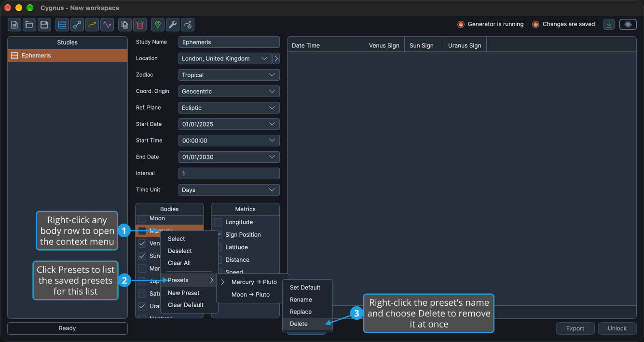Click the Interval input field
Screen dimensions: 644x342
click(x=229, y=173)
